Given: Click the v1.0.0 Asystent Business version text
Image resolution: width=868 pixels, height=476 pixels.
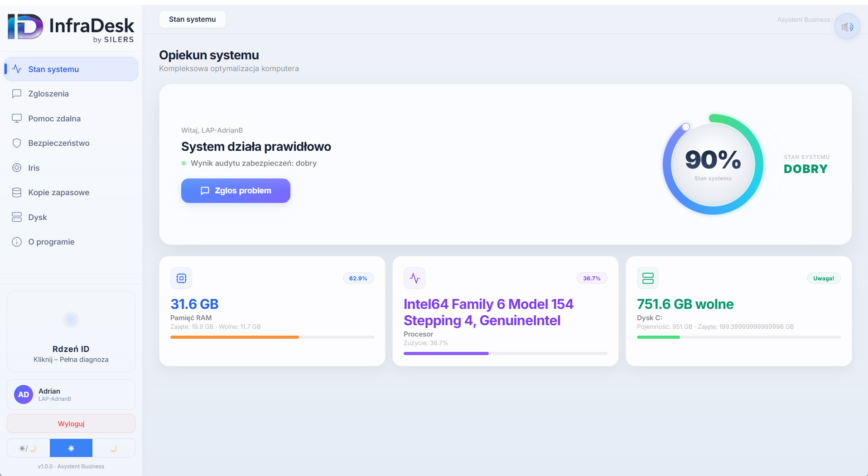Looking at the screenshot, I should pos(71,466).
